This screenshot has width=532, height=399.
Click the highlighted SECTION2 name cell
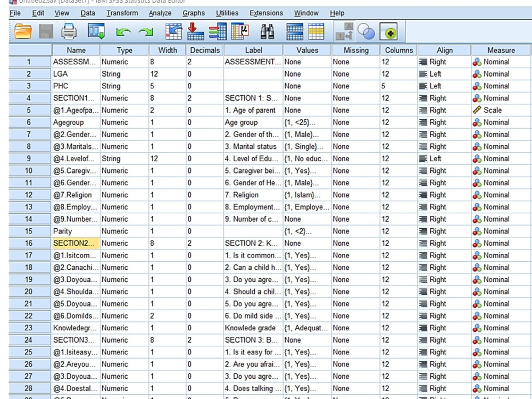coord(76,243)
